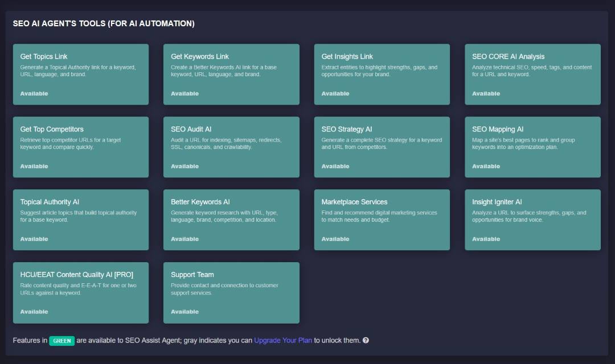Open the SEO Strategy AI card
The width and height of the screenshot is (615, 364).
point(382,147)
